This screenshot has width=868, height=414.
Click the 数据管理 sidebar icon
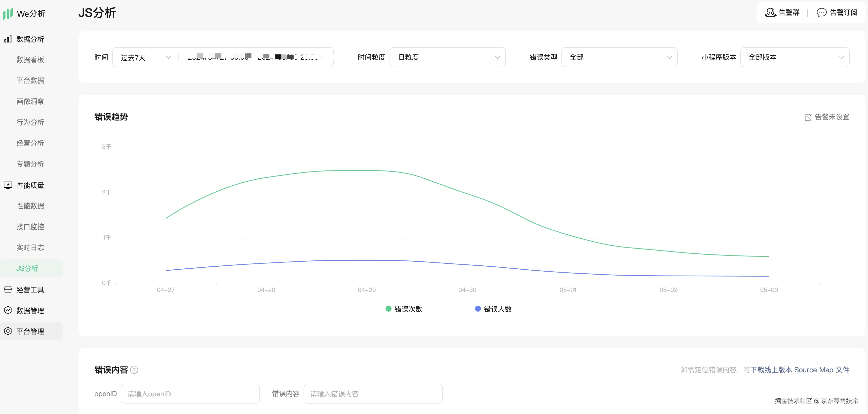pyautogui.click(x=8, y=311)
